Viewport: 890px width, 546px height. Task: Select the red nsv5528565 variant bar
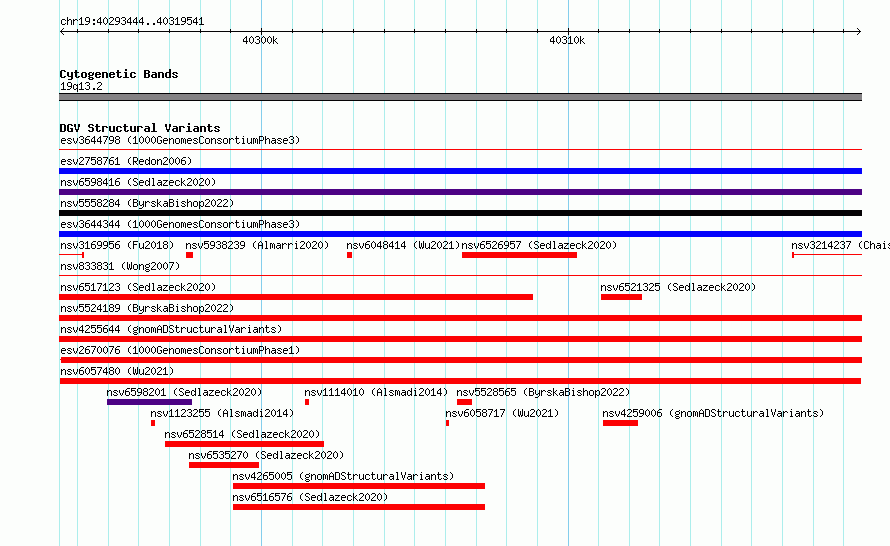click(464, 402)
